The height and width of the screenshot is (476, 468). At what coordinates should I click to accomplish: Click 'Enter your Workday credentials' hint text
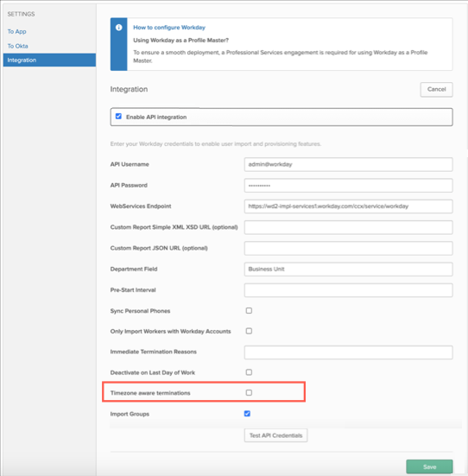click(x=216, y=144)
